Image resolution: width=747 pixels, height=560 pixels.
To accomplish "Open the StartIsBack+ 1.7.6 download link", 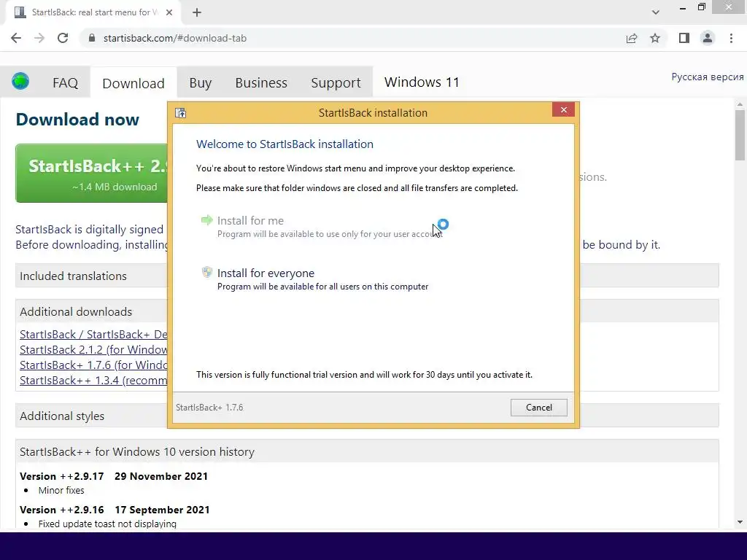I will pos(93,365).
